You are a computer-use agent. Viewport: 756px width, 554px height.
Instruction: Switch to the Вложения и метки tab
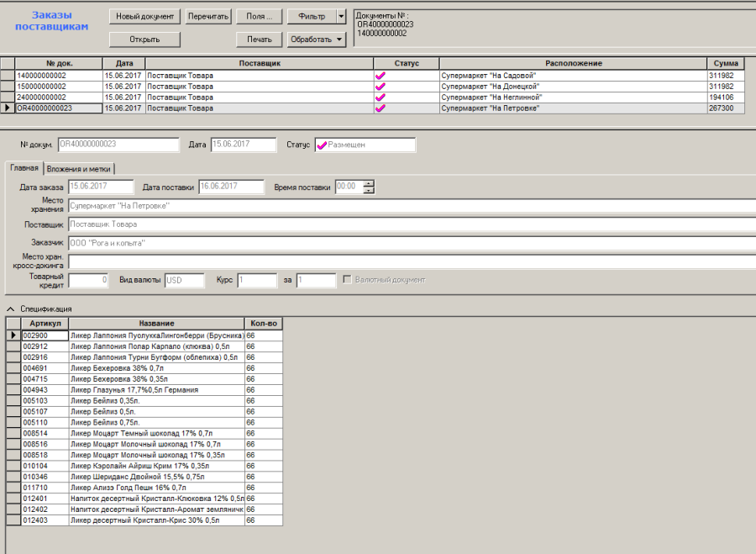79,169
